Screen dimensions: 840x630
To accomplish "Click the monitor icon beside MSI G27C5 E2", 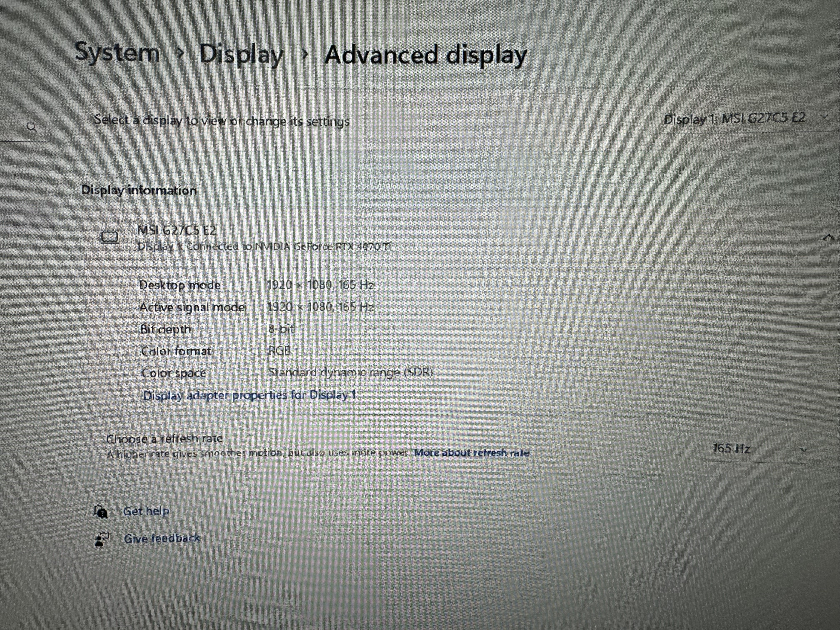I will pyautogui.click(x=110, y=238).
